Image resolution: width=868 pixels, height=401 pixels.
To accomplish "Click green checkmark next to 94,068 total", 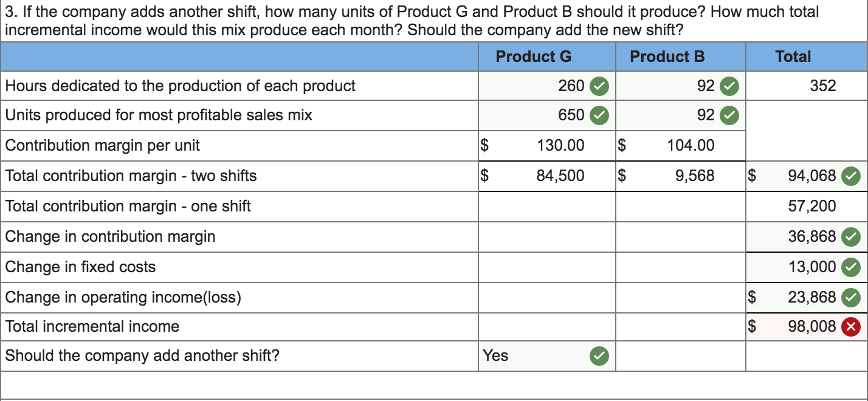I will (851, 176).
